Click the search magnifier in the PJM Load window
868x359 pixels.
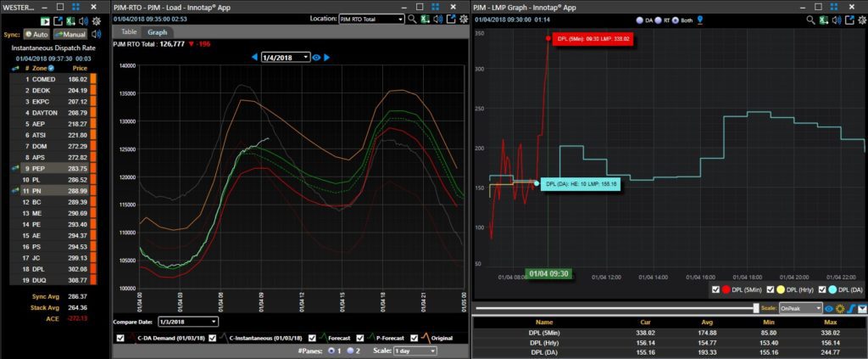point(413,19)
